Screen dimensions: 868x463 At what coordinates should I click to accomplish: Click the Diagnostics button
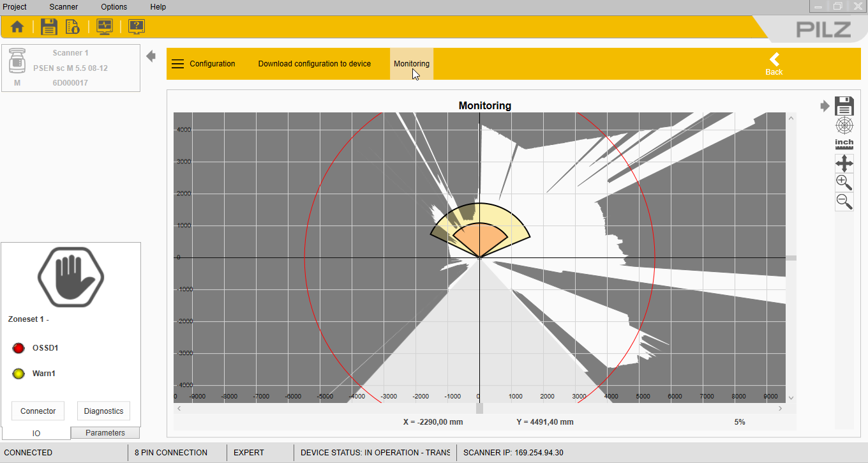pyautogui.click(x=103, y=411)
